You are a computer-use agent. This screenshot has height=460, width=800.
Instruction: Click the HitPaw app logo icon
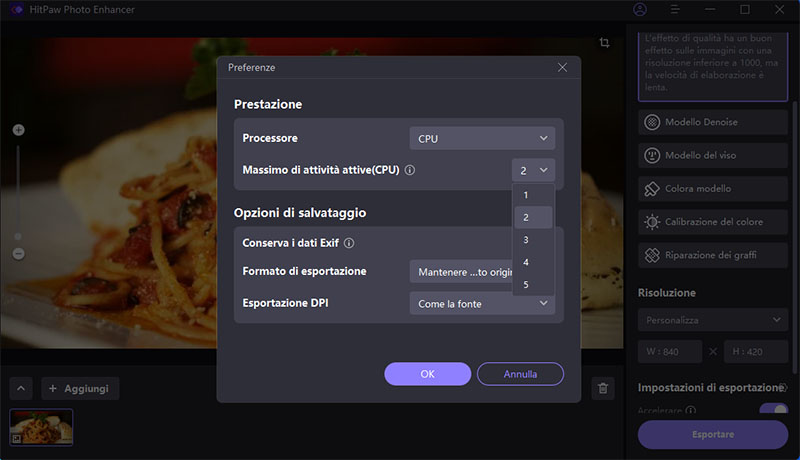coord(17,9)
